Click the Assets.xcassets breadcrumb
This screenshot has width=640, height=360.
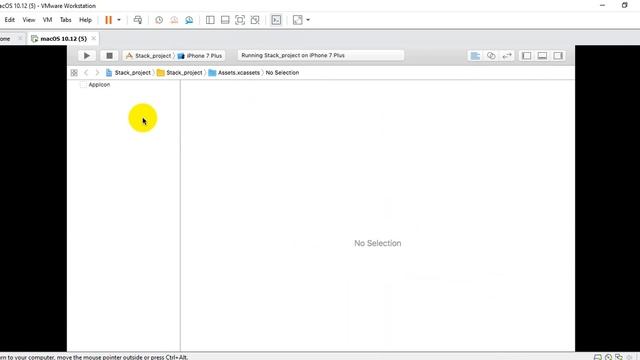[234, 73]
